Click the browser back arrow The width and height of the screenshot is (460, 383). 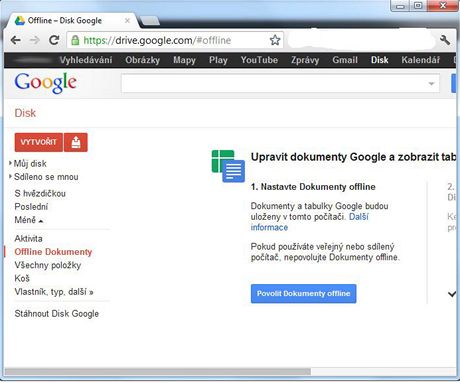16,40
